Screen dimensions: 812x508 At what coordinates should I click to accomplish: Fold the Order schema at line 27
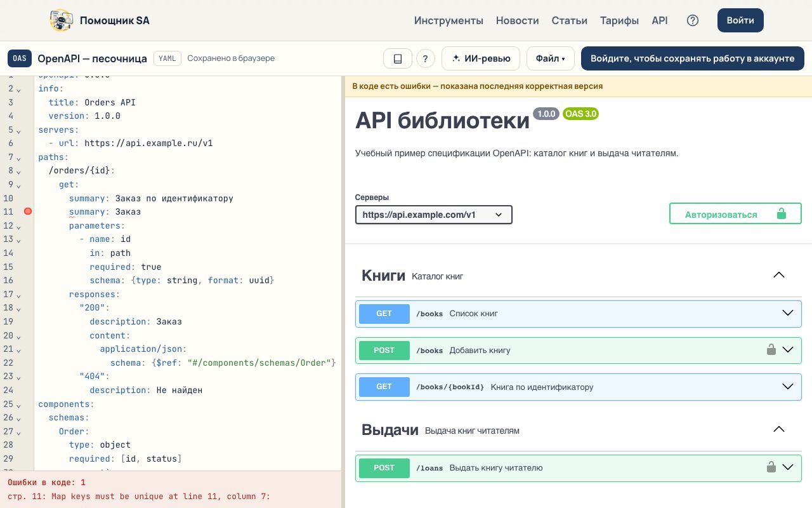pyautogui.click(x=18, y=432)
